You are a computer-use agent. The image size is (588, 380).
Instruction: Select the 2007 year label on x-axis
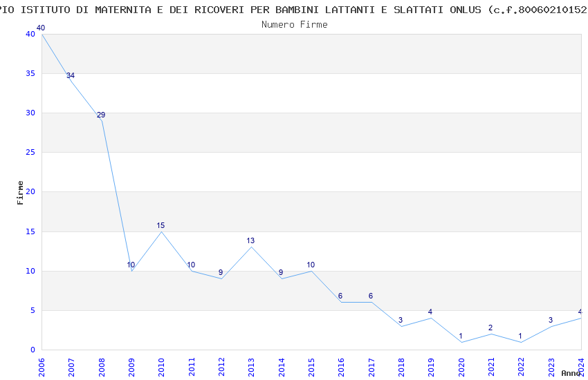coord(72,367)
